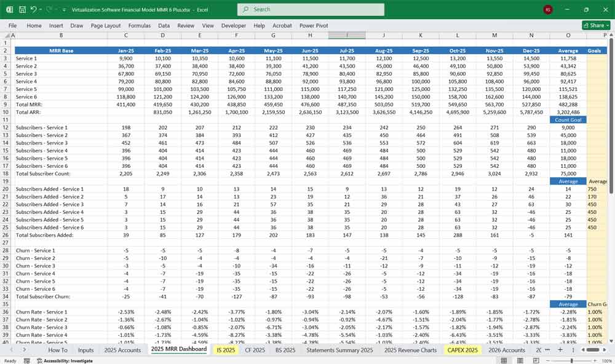The image size is (615, 364).
Task: Select the Total Subscriber Count: cell
Action: [61, 173]
